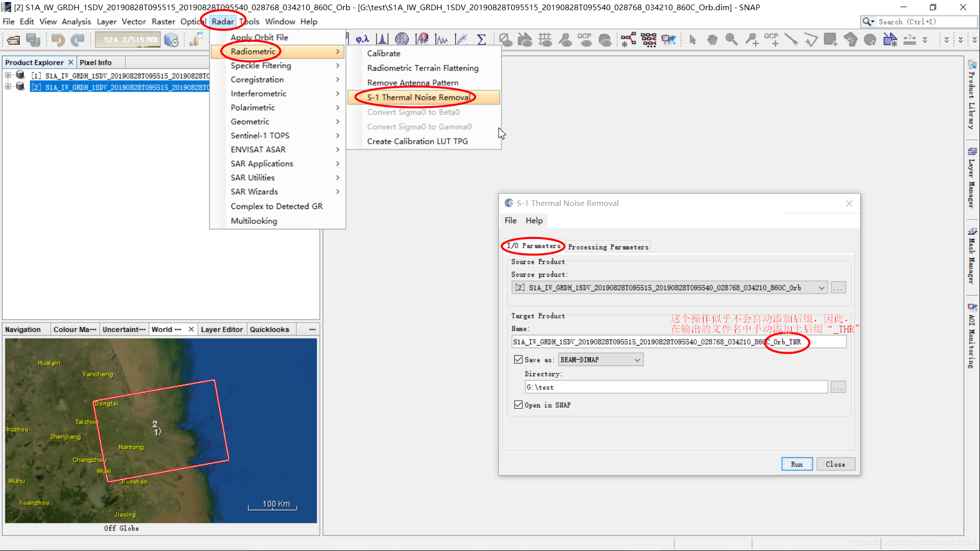Image resolution: width=980 pixels, height=551 pixels.
Task: Click the I/O Parameters tab
Action: 535,246
